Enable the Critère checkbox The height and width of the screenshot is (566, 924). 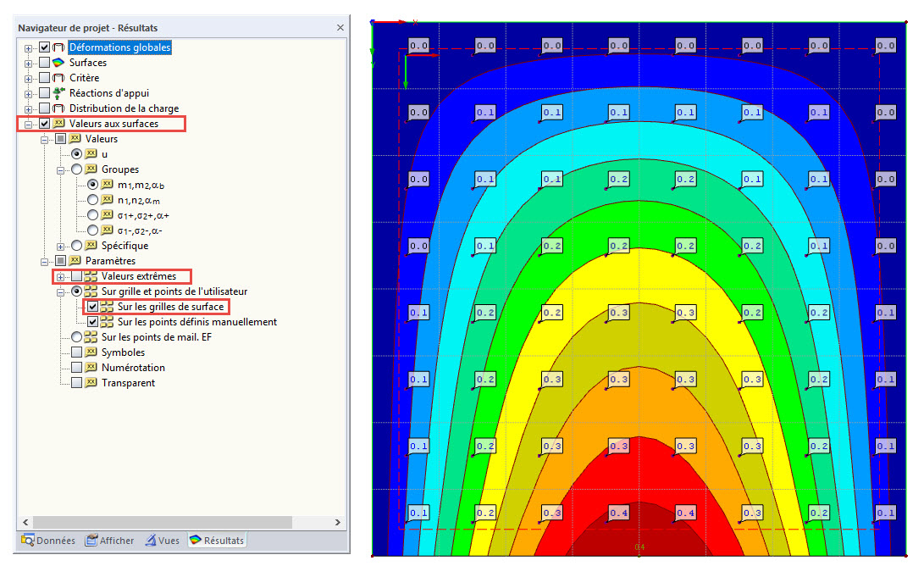44,78
